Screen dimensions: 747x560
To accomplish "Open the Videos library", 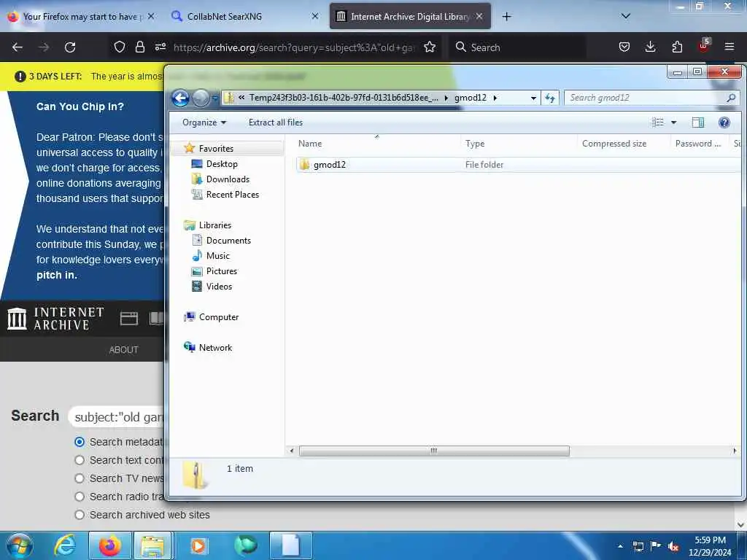I will pyautogui.click(x=219, y=286).
